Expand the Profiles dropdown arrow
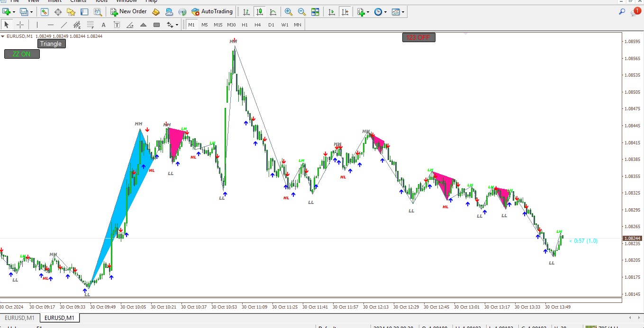This screenshot has width=644, height=328. click(x=32, y=12)
